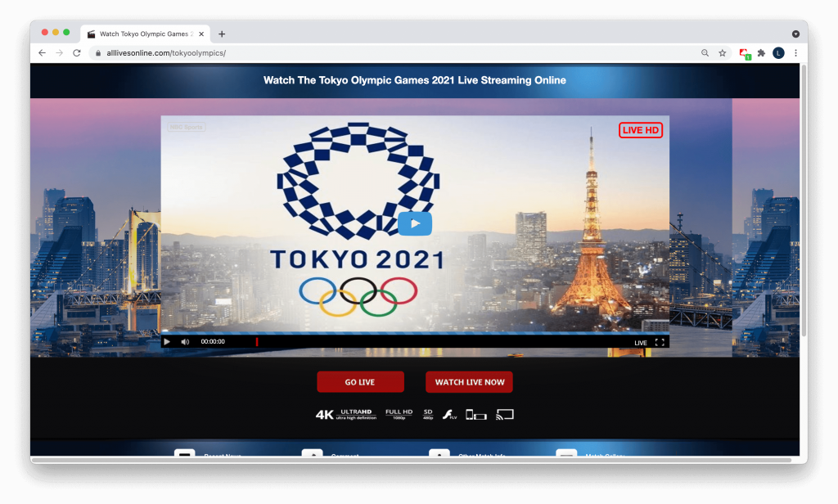Click the LIVE indicator in the player bar
The height and width of the screenshot is (504, 838).
tap(641, 343)
